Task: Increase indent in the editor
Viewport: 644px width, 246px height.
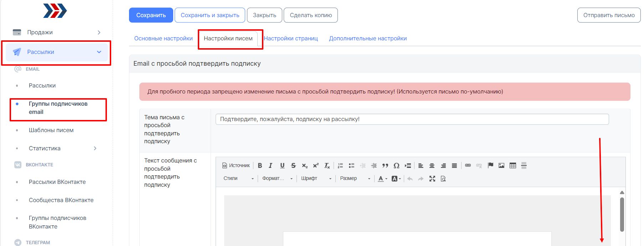Action: point(374,166)
